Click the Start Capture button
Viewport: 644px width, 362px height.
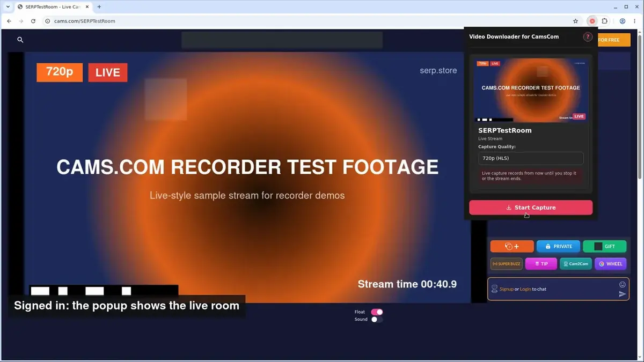[x=531, y=208]
